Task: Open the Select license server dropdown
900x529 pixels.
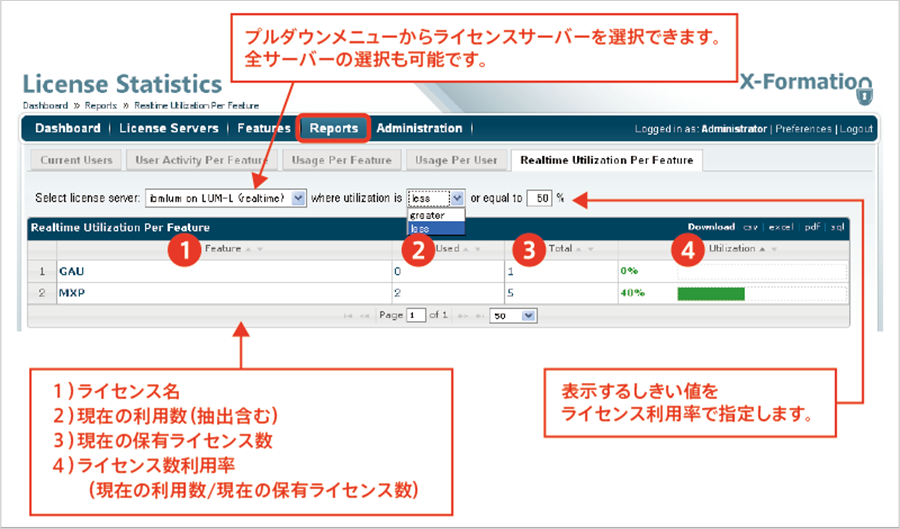Action: point(226,199)
